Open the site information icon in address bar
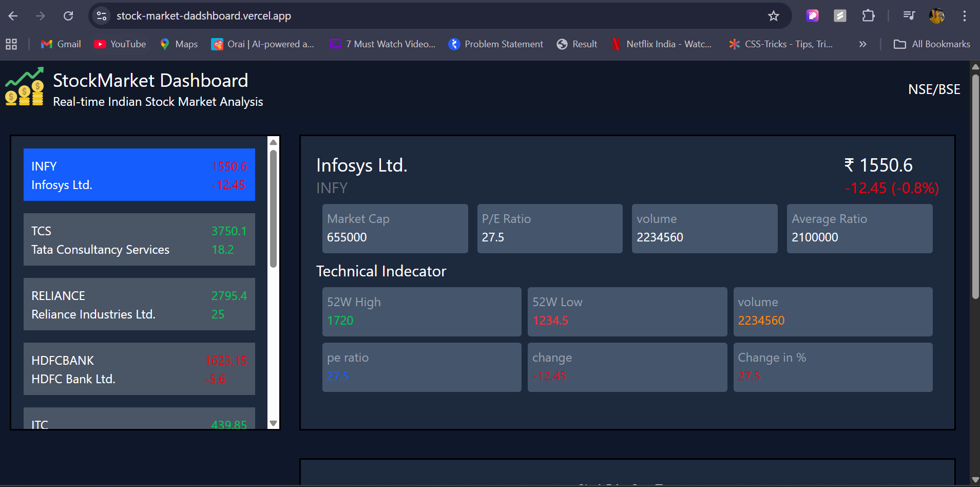Image resolution: width=980 pixels, height=487 pixels. tap(101, 16)
